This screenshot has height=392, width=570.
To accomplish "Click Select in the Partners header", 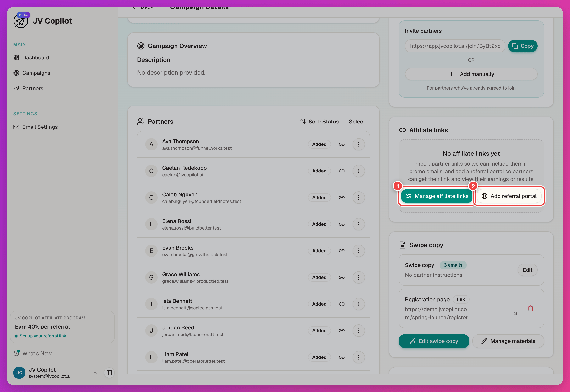I will [x=357, y=122].
